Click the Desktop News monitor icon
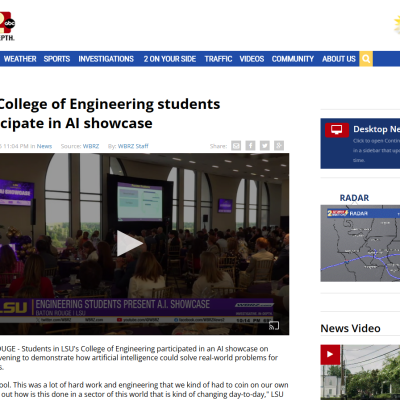This screenshot has width=400, height=400. 337,130
